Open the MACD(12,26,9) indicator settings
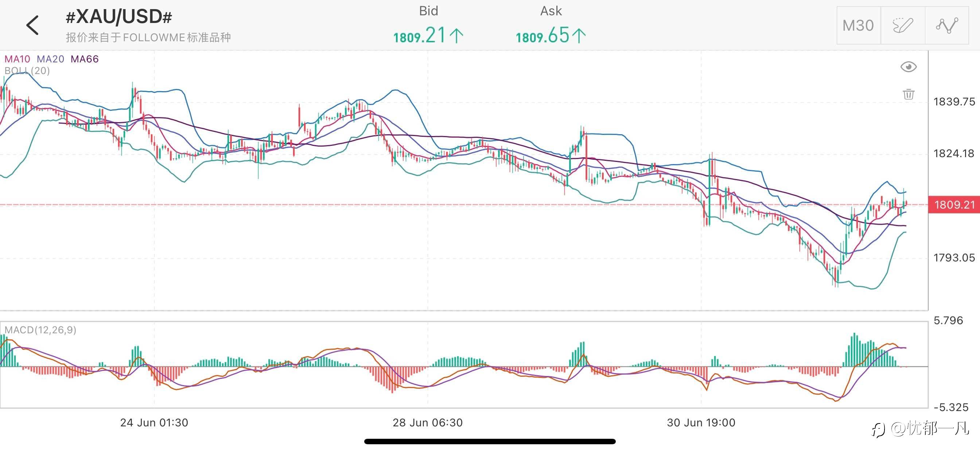980x453 pixels. [40, 330]
